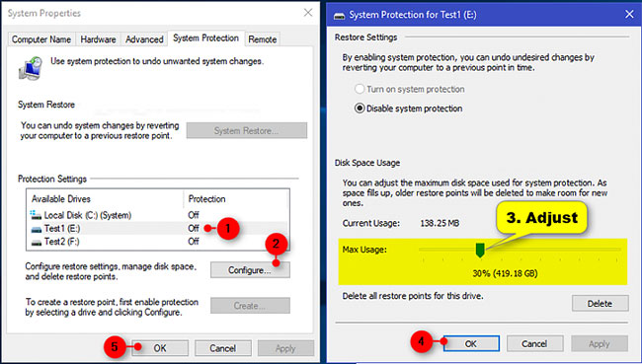Click the System Restore... button
Screen dimensions: 642x364
(247, 130)
